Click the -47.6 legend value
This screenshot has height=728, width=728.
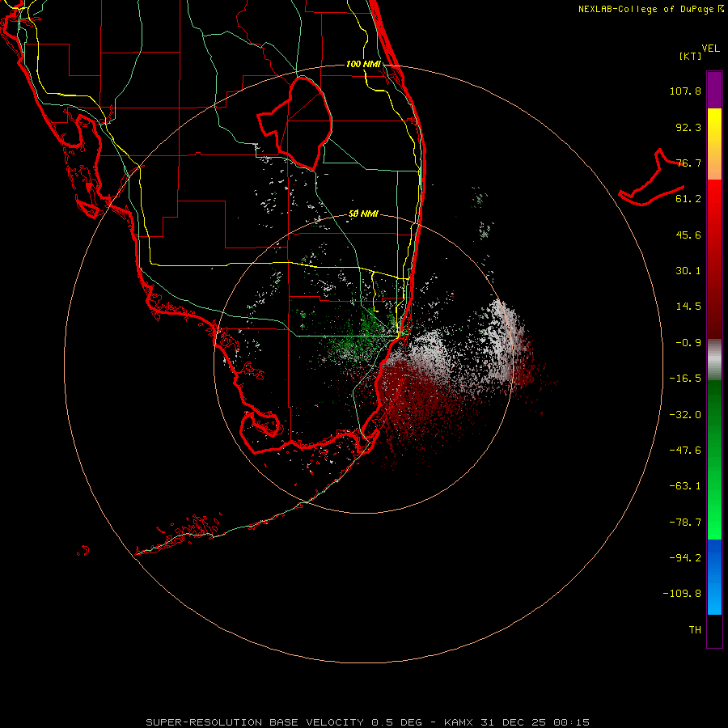(685, 451)
